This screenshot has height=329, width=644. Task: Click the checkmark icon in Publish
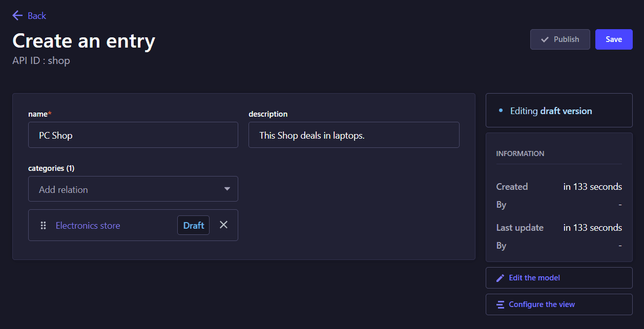coord(545,39)
